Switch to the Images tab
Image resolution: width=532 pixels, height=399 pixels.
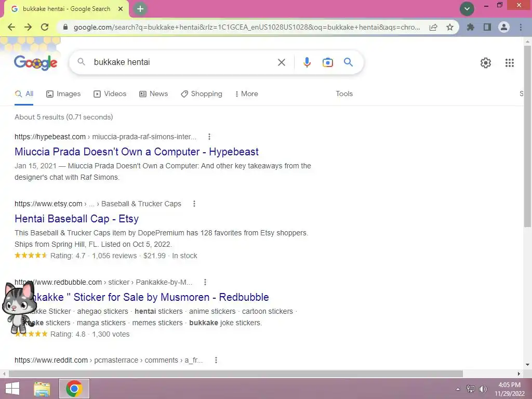63,94
